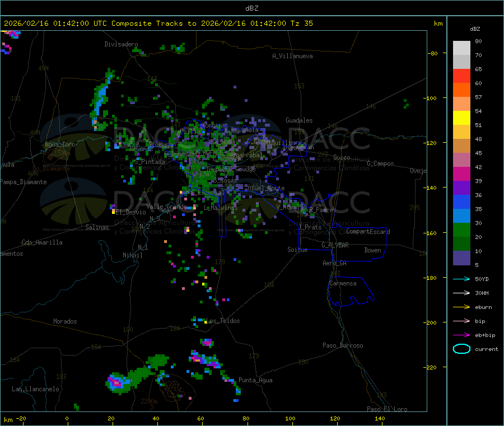Click the 100 km horizontal axis label
The height and width of the screenshot is (426, 504).
point(290,418)
